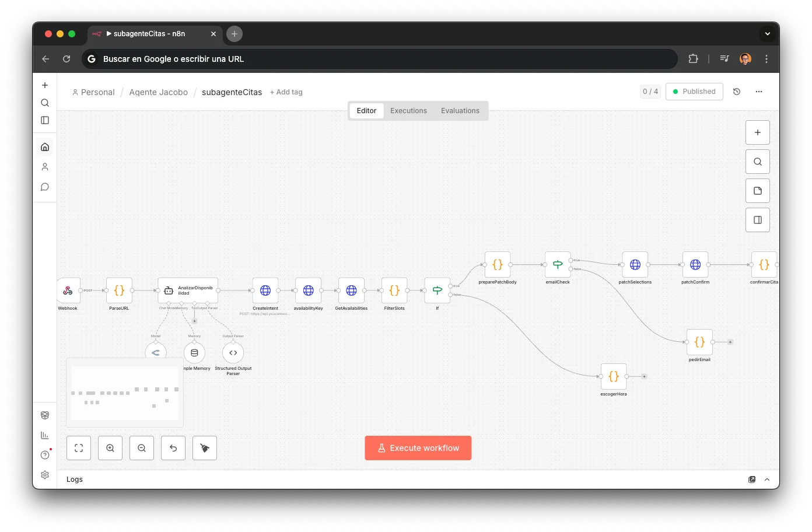812x532 pixels.
Task: Toggle the workflow Published status
Action: 694,92
